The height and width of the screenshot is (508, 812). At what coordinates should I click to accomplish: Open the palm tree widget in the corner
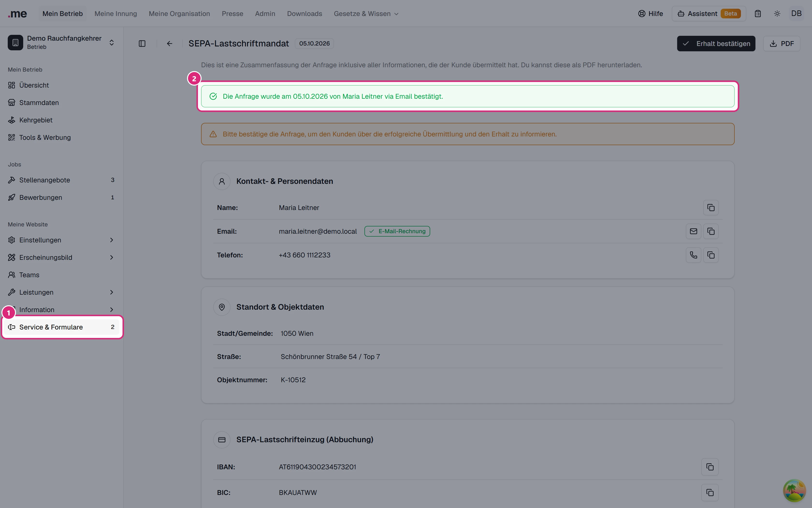(794, 490)
